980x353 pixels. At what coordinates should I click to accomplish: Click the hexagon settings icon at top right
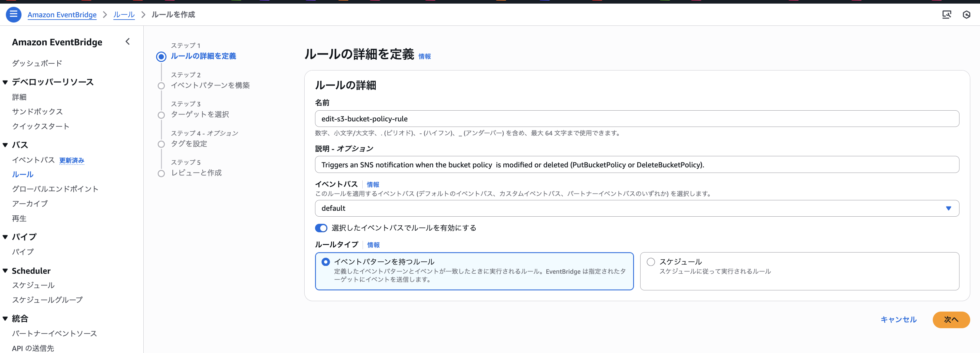(x=966, y=14)
